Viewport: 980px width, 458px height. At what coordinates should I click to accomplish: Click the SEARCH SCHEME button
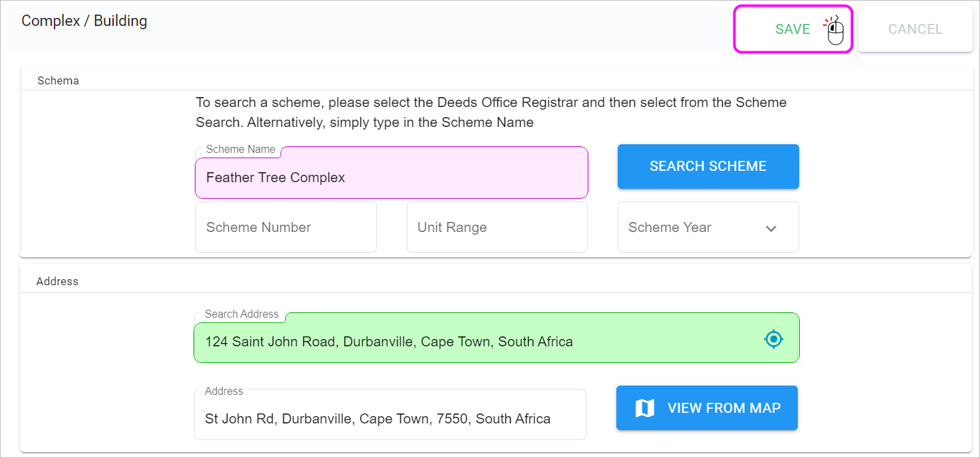pyautogui.click(x=708, y=166)
